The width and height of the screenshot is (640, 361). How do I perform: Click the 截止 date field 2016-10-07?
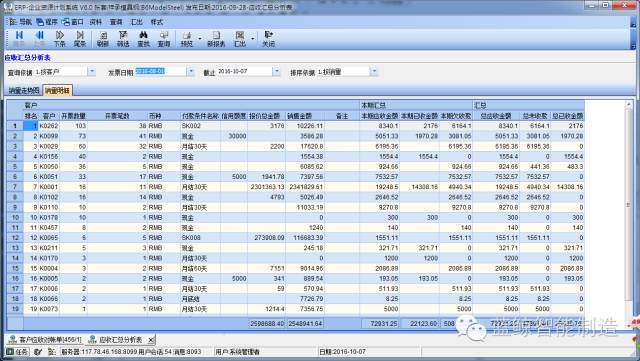[x=244, y=71]
